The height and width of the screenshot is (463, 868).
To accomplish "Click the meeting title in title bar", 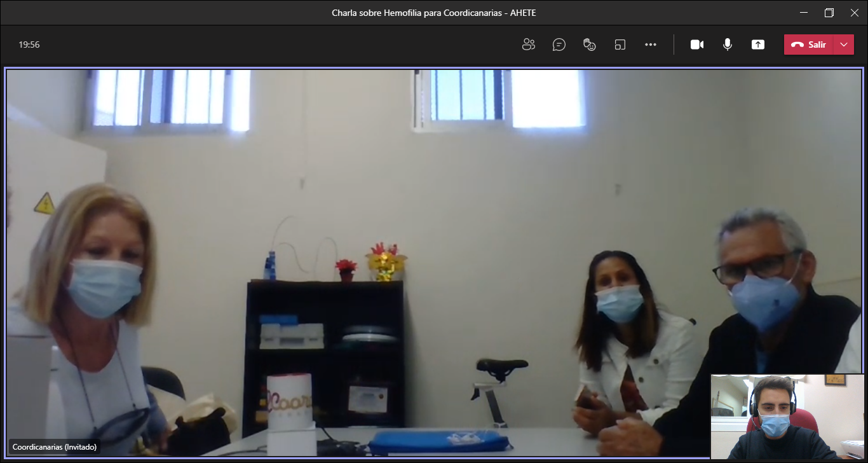I will (434, 13).
